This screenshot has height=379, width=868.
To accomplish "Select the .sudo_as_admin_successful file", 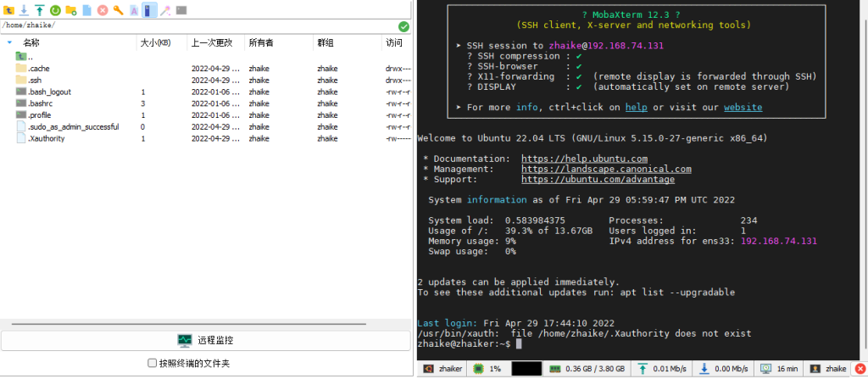I will [205, 126].
